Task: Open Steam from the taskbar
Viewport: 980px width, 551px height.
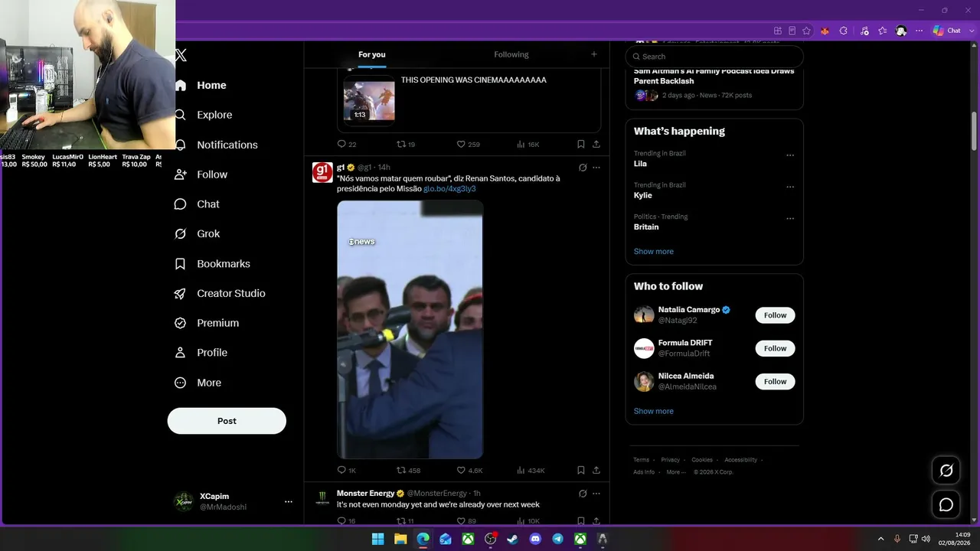Action: click(512, 539)
